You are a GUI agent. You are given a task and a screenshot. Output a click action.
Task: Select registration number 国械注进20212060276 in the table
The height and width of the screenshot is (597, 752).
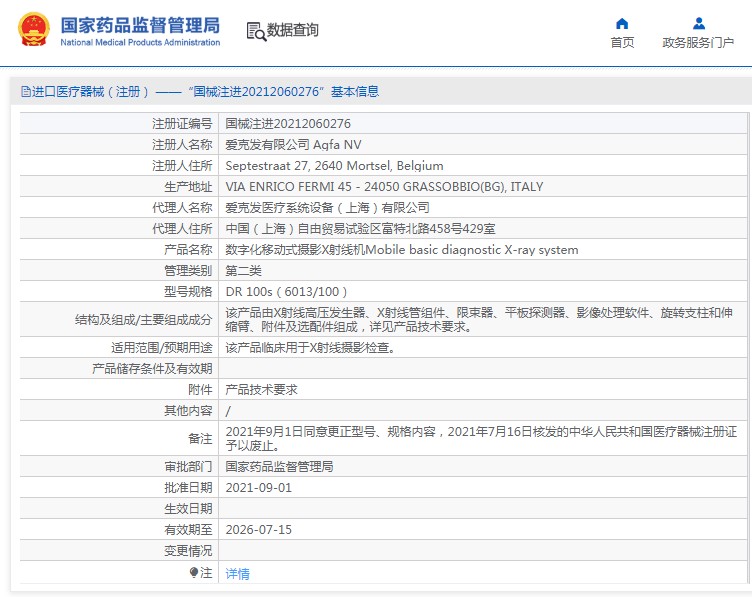tap(288, 124)
